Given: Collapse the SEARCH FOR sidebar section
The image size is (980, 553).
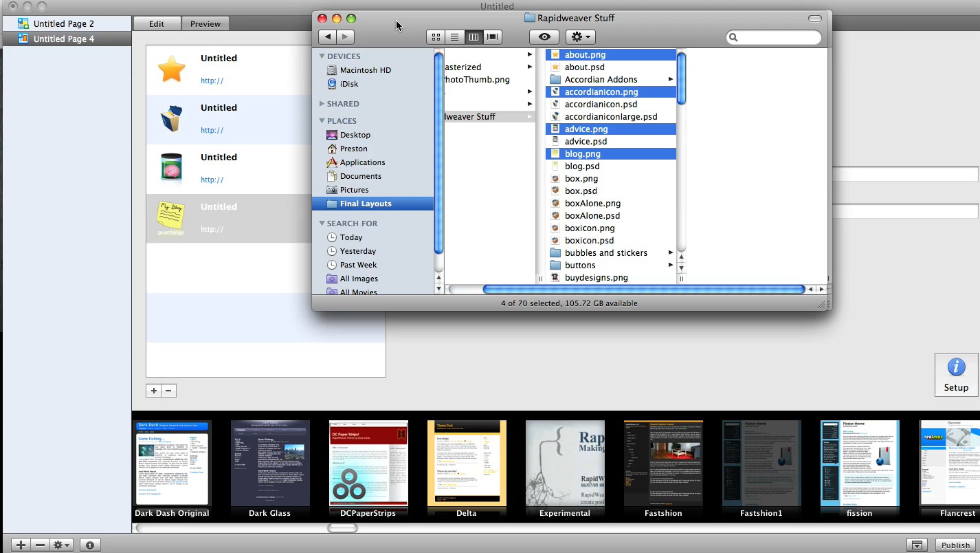Looking at the screenshot, I should [x=322, y=224].
